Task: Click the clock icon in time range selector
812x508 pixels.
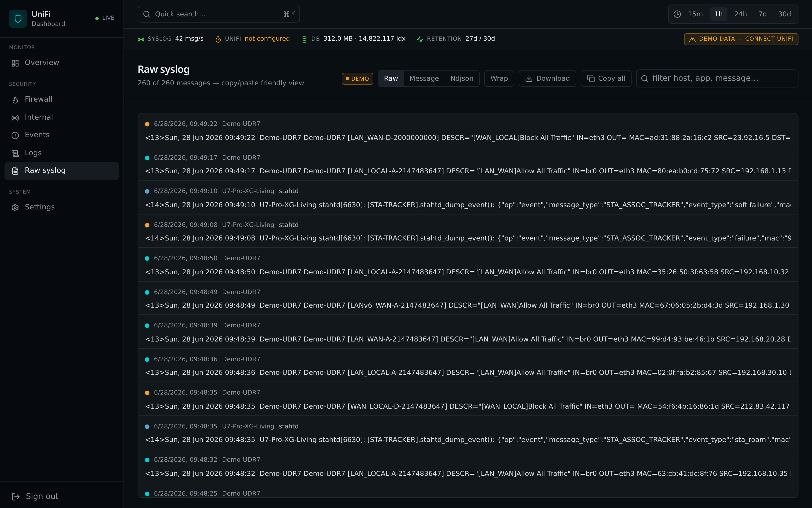Action: coord(677,14)
